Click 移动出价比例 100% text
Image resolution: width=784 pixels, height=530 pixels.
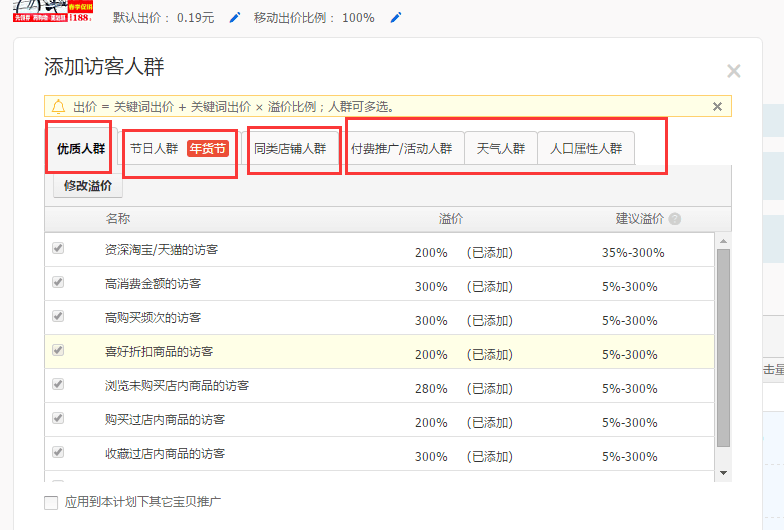314,18
